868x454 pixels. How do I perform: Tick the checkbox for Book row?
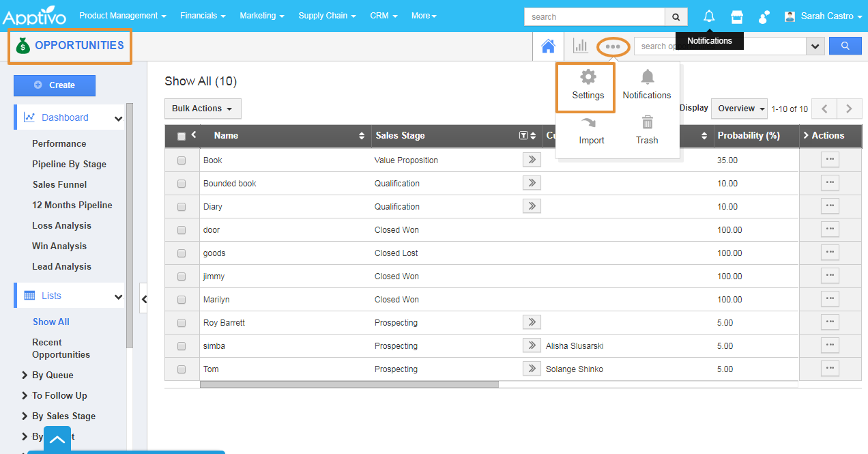coord(182,160)
